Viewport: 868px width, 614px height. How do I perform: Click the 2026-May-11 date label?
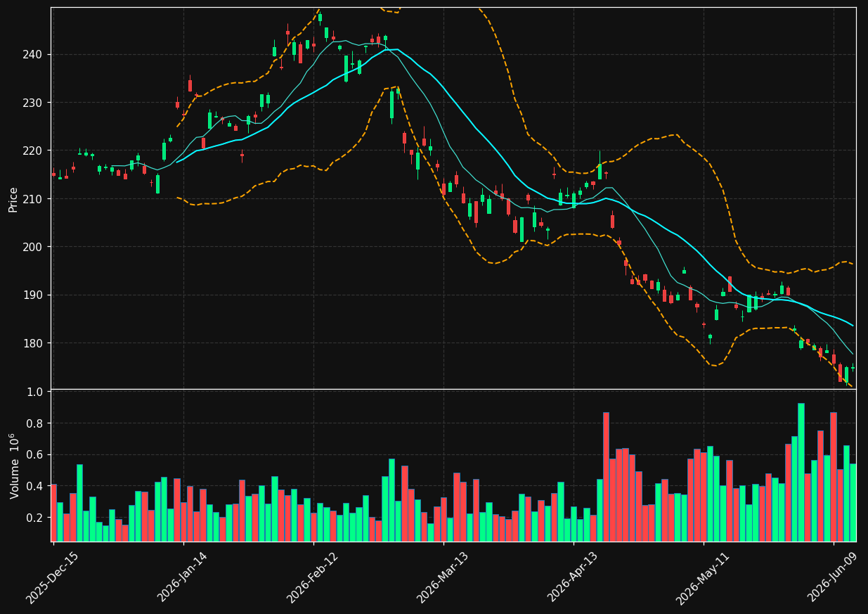(x=703, y=577)
